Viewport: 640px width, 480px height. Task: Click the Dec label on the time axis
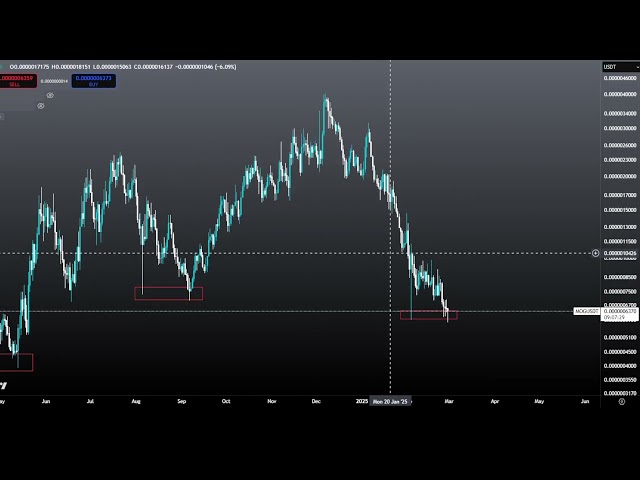[316, 401]
